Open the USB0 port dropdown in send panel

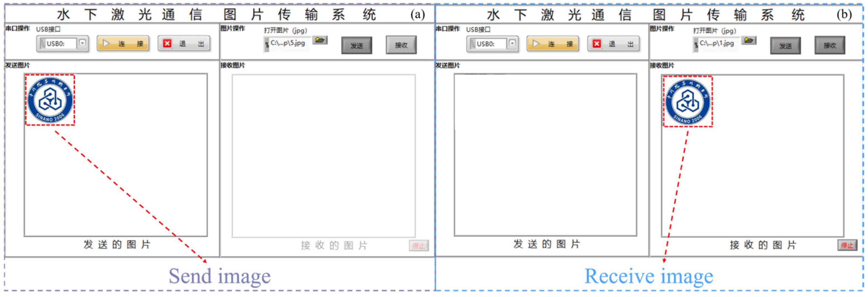pos(82,43)
